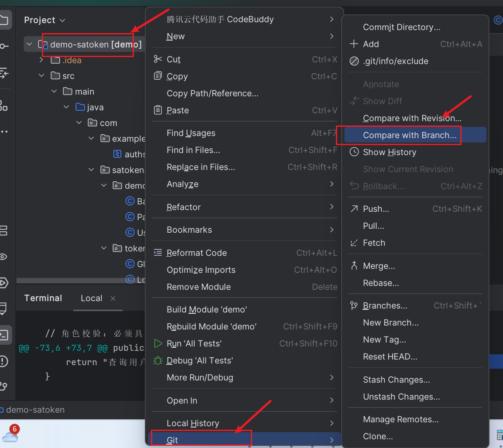The width and height of the screenshot is (503, 448).
Task: Open the Problems tool window icon
Action: (3, 361)
